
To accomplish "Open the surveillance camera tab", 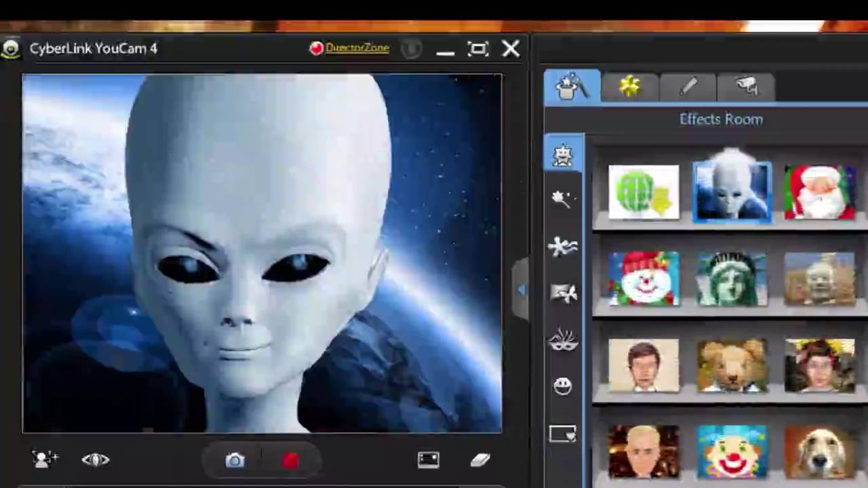I will (x=747, y=86).
